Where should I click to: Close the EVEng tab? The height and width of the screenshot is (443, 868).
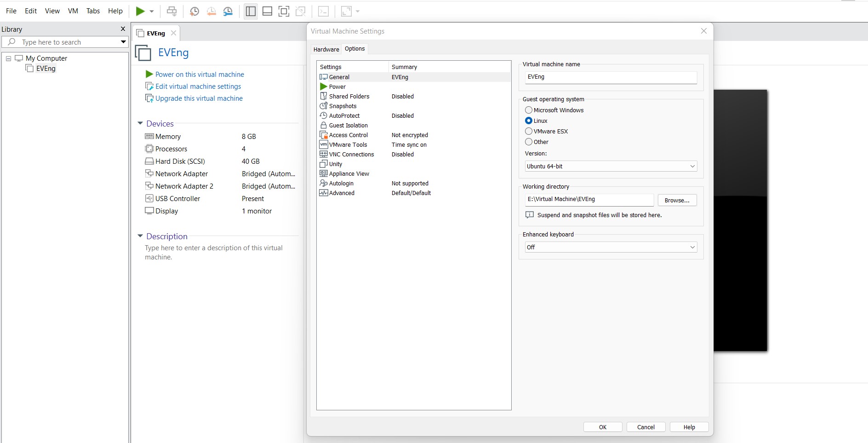[173, 33]
